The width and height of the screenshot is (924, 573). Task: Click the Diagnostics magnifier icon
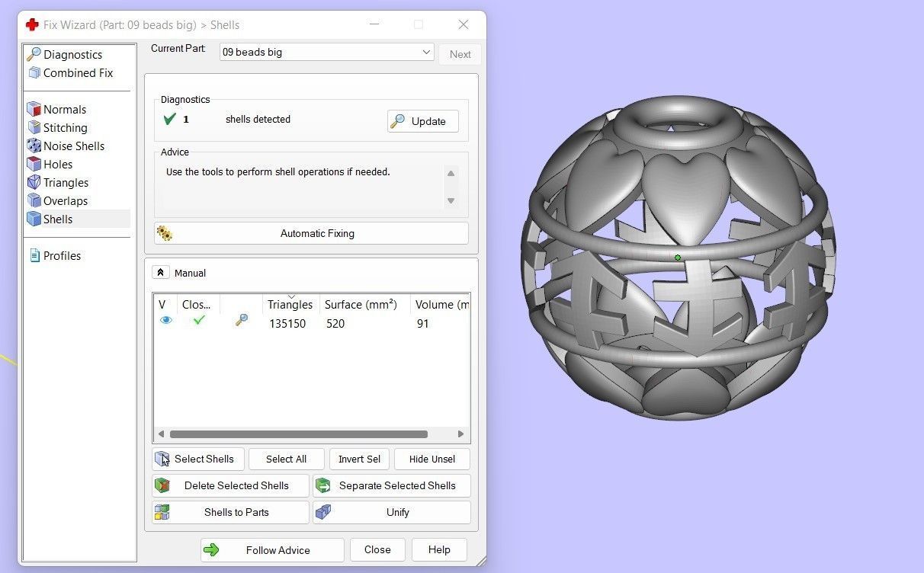[34, 55]
